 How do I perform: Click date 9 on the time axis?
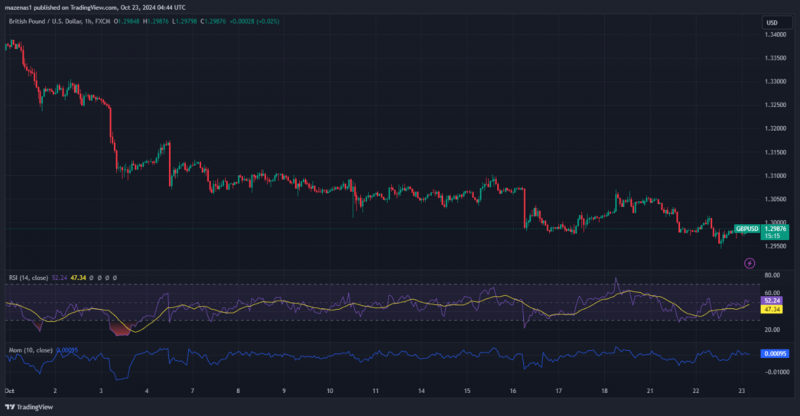pos(284,391)
